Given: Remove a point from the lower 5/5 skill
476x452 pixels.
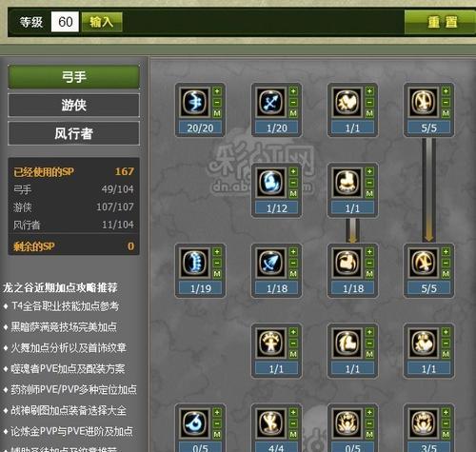Looking at the screenshot, I should (446, 263).
